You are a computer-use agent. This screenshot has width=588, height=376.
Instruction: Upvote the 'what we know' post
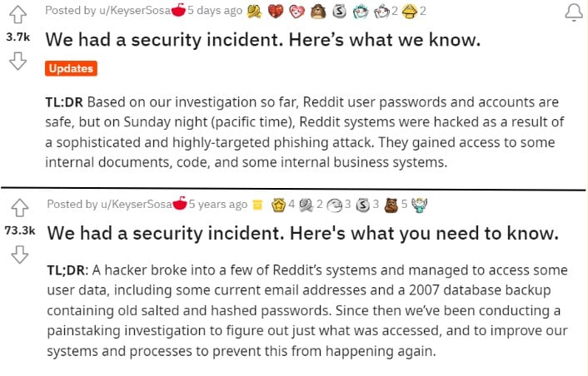17,14
